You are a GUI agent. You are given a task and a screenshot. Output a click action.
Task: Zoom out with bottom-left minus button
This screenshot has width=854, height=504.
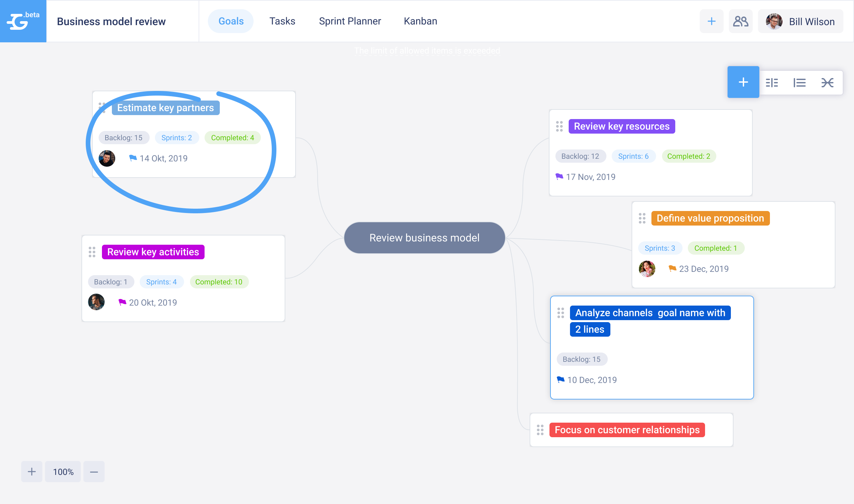(x=94, y=471)
